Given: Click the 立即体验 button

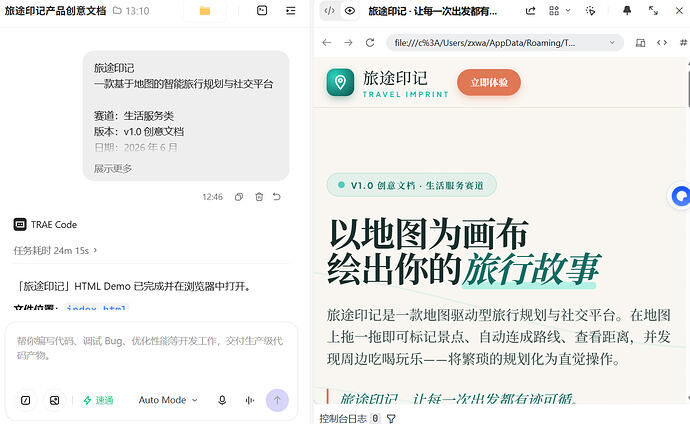Looking at the screenshot, I should pyautogui.click(x=489, y=82).
